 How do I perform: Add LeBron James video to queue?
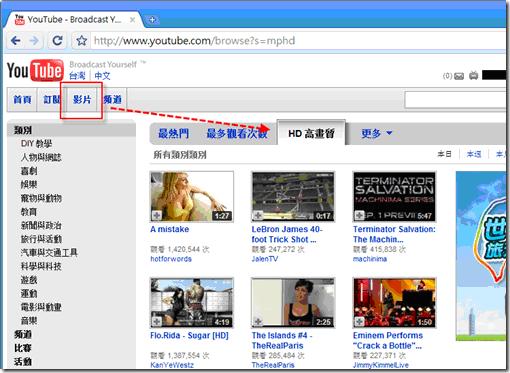click(258, 216)
